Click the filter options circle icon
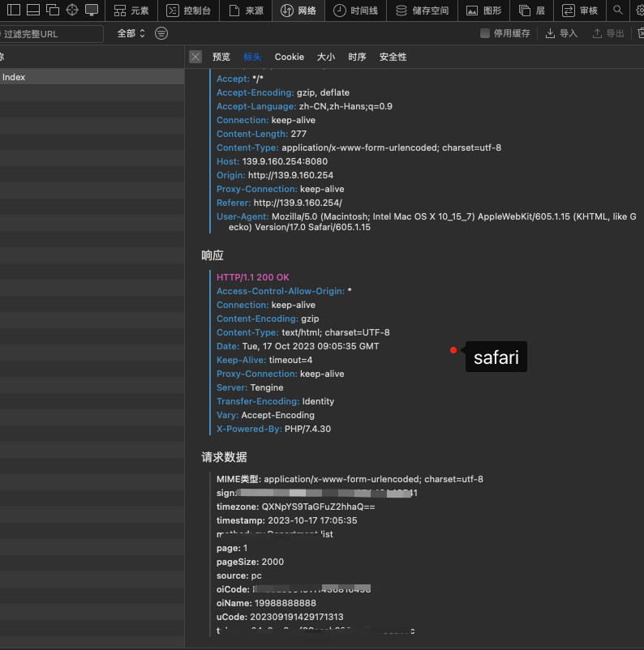Screen dimensions: 644x650 tap(161, 33)
